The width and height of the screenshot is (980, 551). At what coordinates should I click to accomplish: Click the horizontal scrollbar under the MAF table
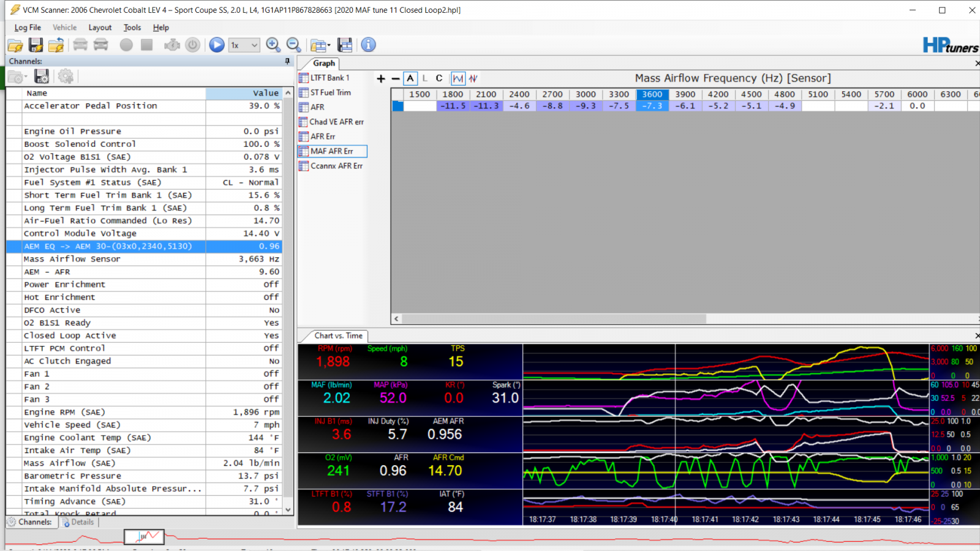point(686,319)
